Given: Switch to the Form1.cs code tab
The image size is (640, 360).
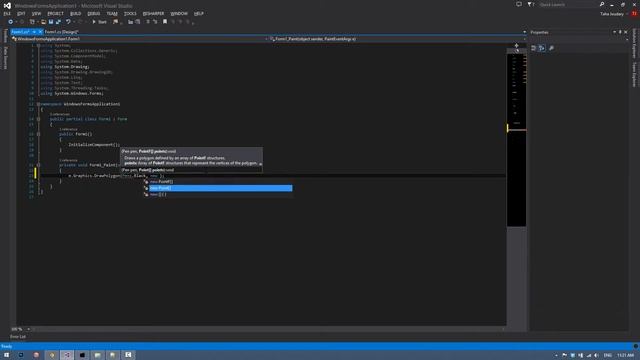Looking at the screenshot, I should (x=20, y=32).
